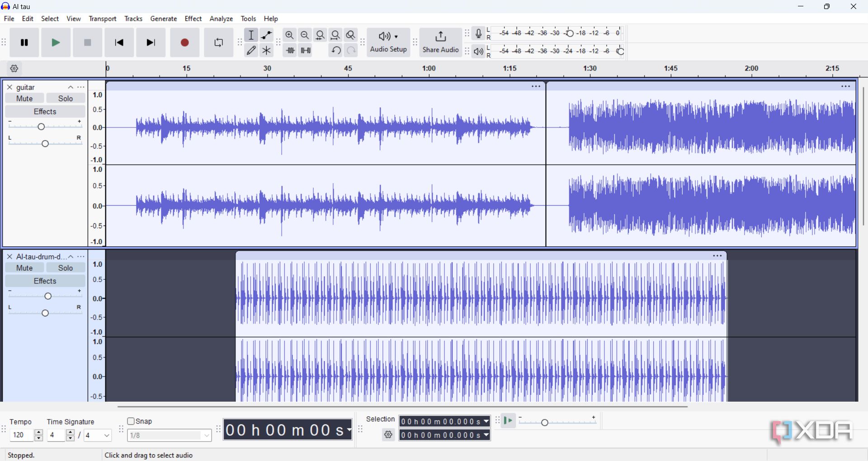Click the Undo arrow icon
This screenshot has height=461, width=868.
[335, 51]
